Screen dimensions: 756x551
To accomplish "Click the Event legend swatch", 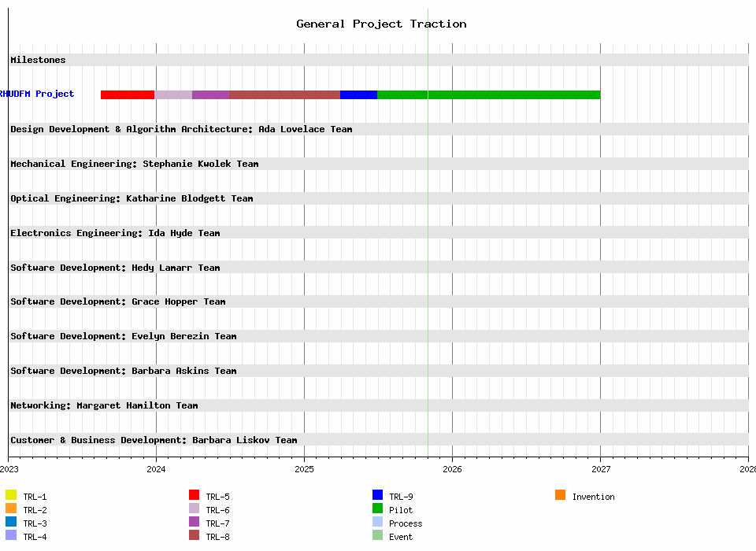I will pyautogui.click(x=378, y=535).
